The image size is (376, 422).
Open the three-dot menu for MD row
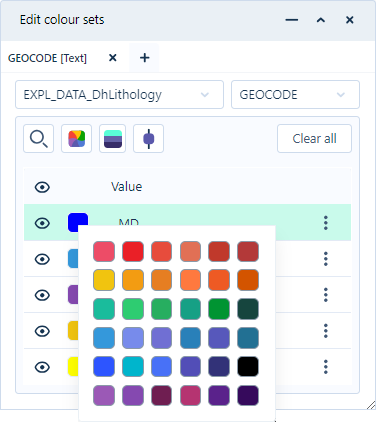click(326, 223)
